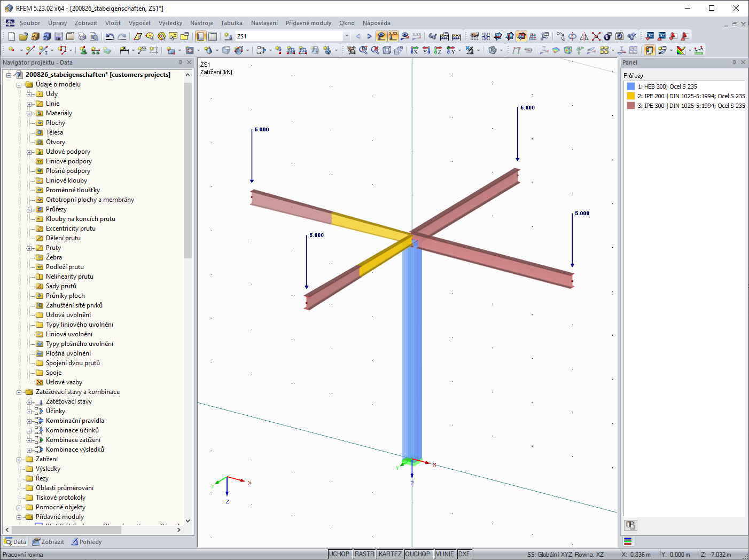Click the view in Z direction icon
This screenshot has height=560, width=749.
[x=438, y=50]
